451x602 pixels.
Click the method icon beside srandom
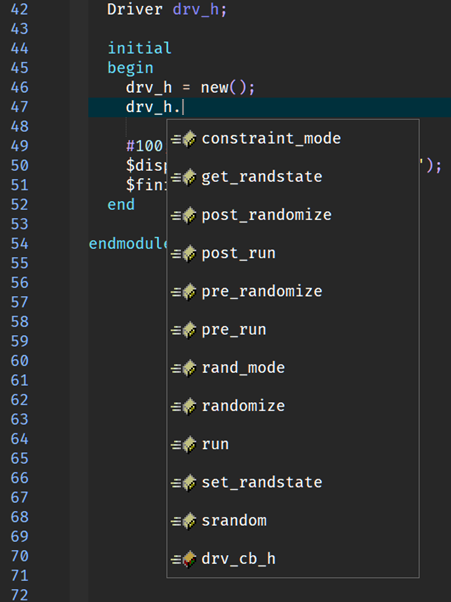tap(184, 521)
